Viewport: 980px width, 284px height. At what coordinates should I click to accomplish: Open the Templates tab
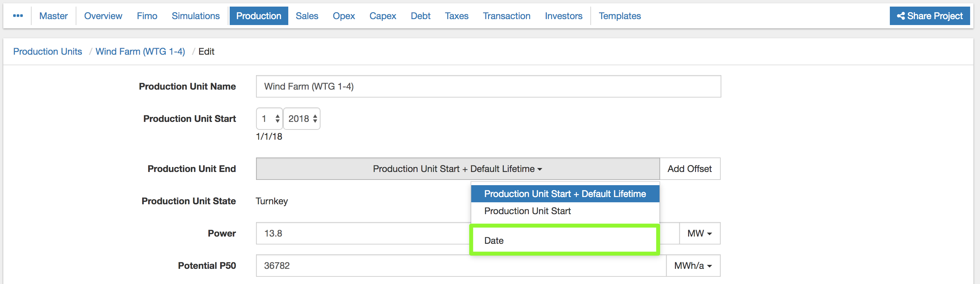[x=619, y=16]
